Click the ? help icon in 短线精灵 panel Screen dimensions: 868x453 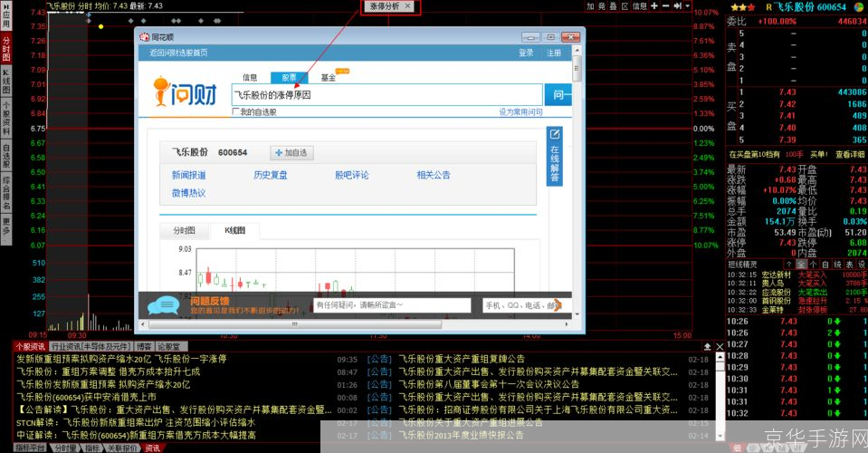click(789, 265)
